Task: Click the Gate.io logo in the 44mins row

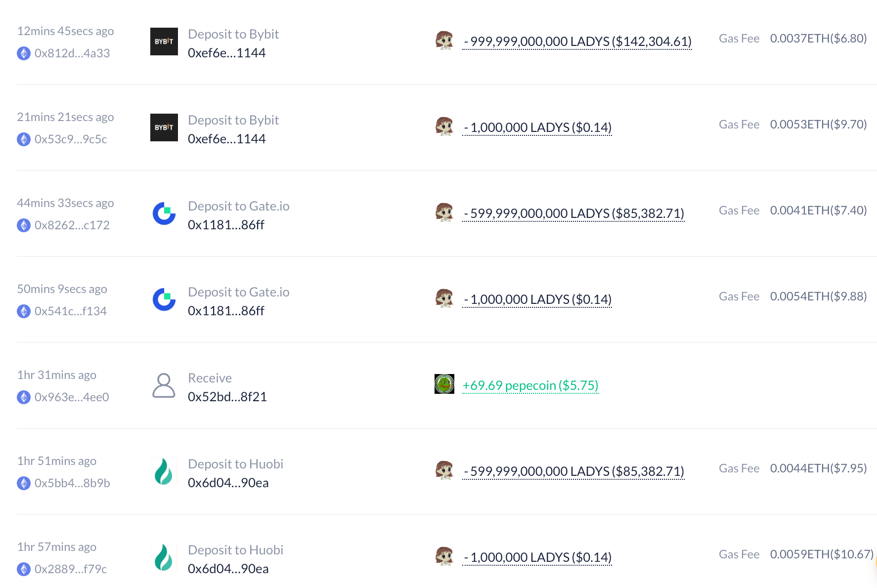Action: [x=164, y=213]
